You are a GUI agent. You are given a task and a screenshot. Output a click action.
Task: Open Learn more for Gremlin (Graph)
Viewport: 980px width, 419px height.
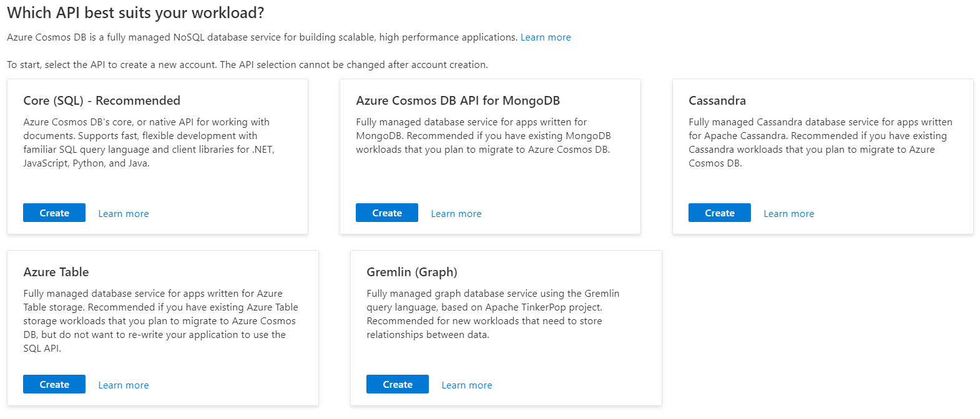click(467, 385)
